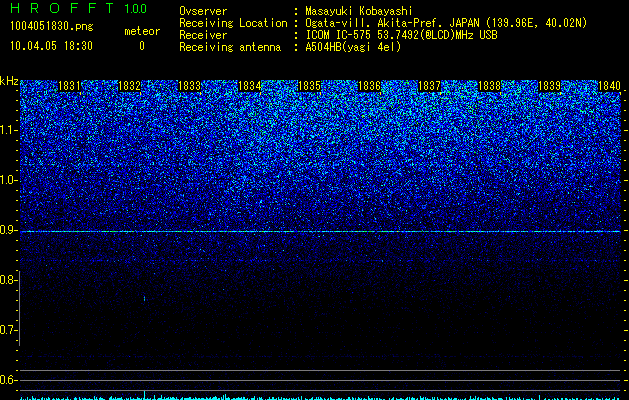The height and width of the screenshot is (400, 629).
Task: Click the 0.7 frequency axis label
Action: (8, 330)
